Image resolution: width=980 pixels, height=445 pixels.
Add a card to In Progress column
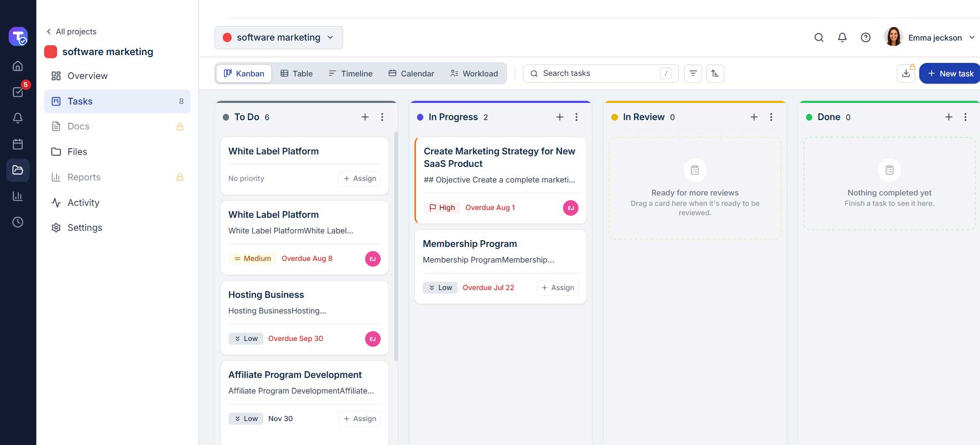(560, 117)
